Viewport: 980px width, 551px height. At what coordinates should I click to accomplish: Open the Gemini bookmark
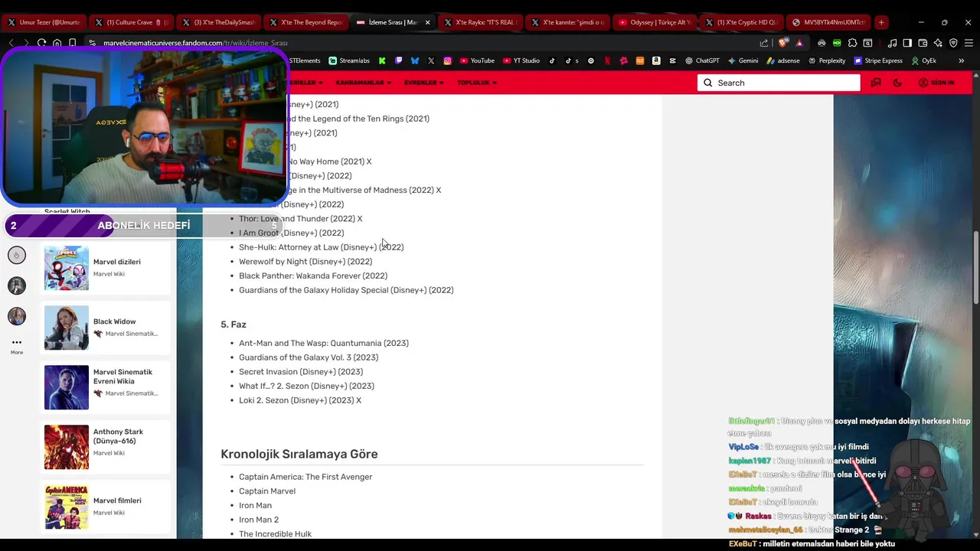[x=743, y=60]
